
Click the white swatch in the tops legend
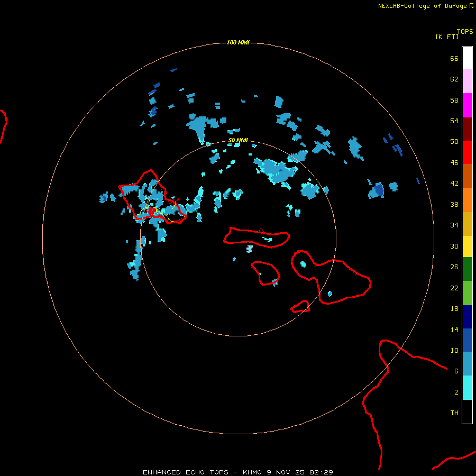(x=467, y=58)
